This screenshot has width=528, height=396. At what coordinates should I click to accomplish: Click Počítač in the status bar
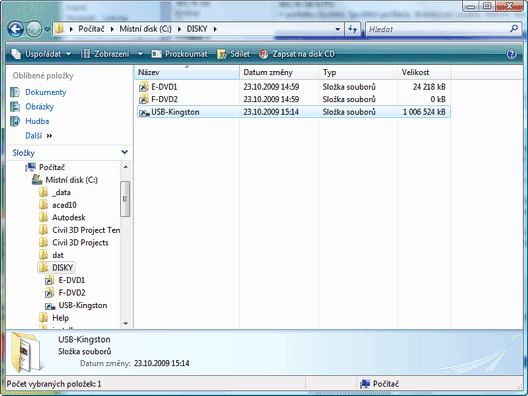point(380,384)
